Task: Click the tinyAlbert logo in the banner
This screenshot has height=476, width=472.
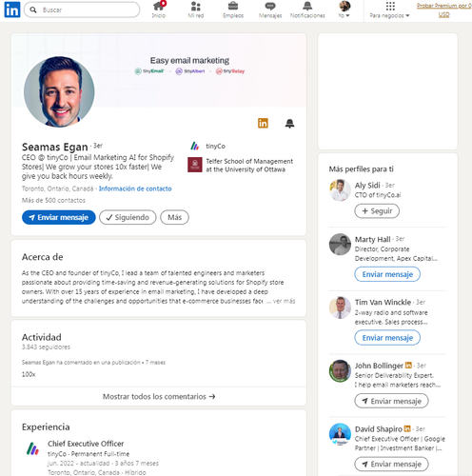Action: (190, 71)
